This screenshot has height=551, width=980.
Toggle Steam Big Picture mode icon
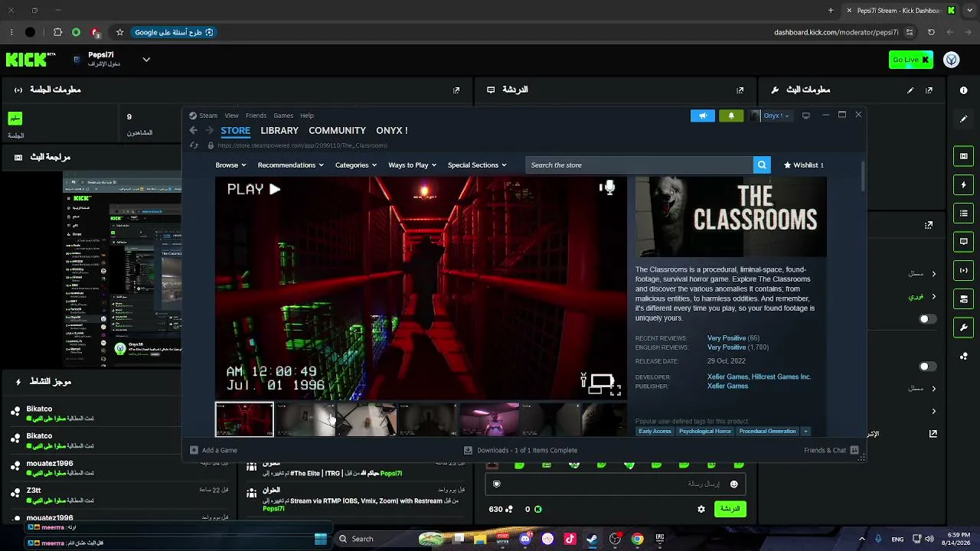pyautogui.click(x=806, y=116)
